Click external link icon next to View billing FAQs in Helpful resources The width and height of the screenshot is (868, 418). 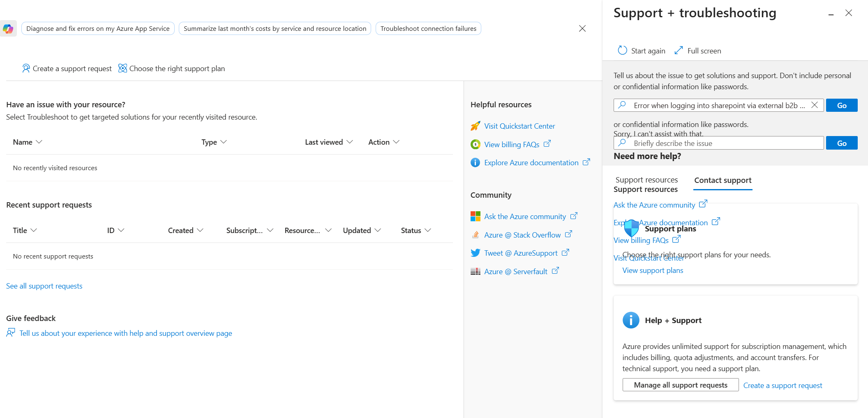tap(547, 144)
